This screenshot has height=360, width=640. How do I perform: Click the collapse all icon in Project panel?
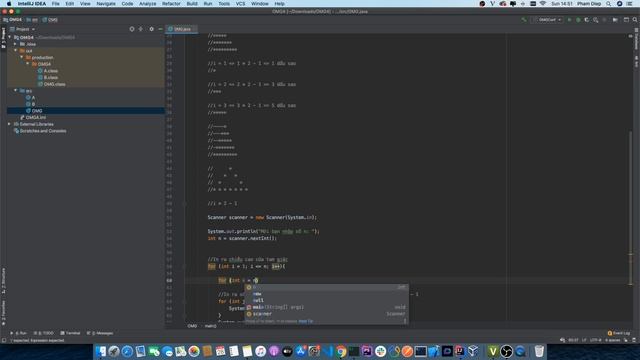pyautogui.click(x=141, y=29)
